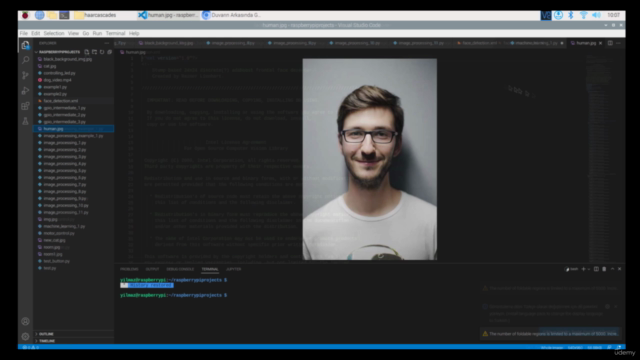The height and width of the screenshot is (360, 640).
Task: Close the terminal panel
Action: point(620,269)
